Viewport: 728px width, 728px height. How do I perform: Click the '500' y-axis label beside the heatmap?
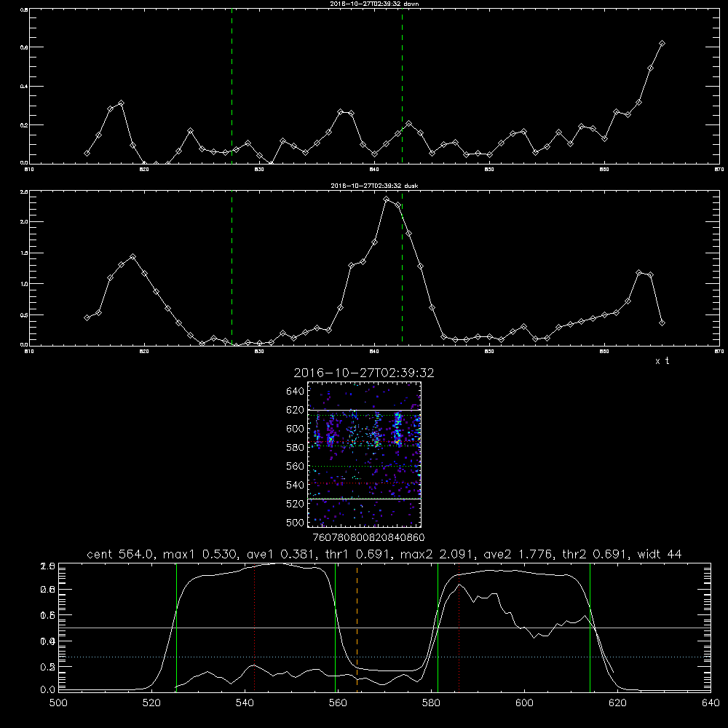296,522
